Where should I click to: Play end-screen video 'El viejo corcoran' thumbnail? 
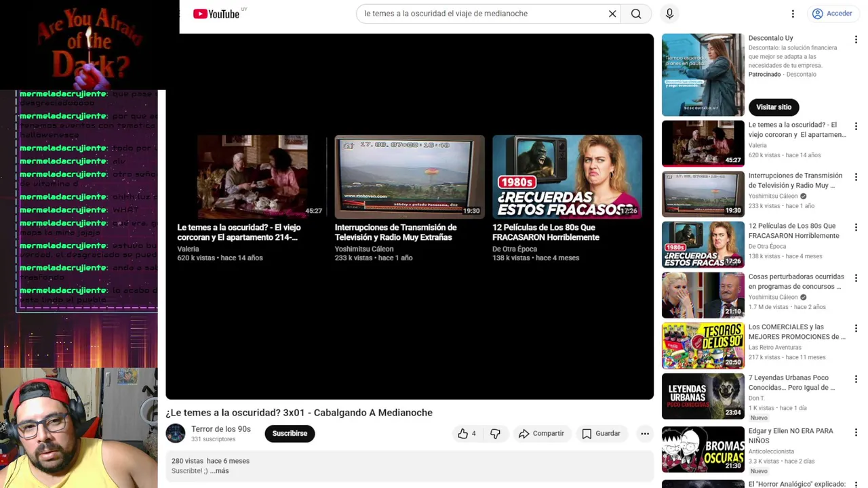[252, 176]
